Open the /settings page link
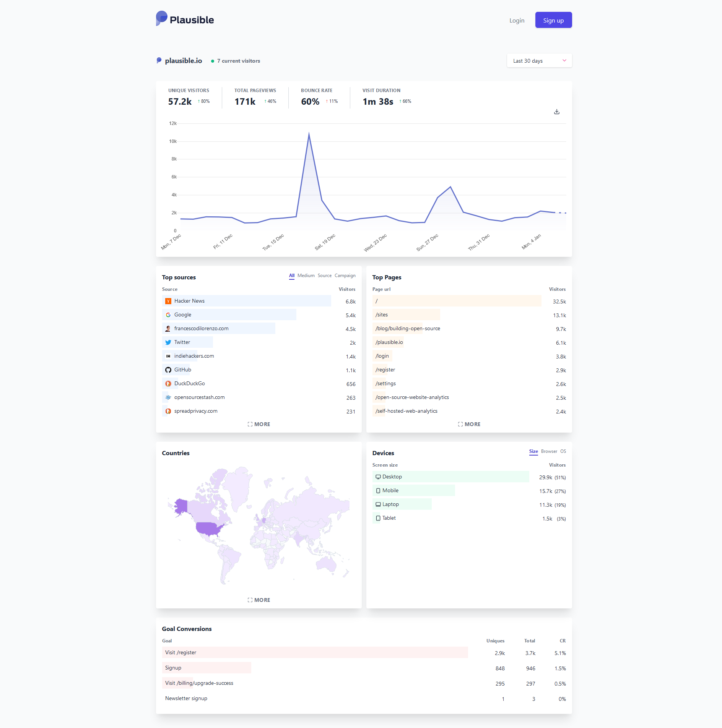The width and height of the screenshot is (722, 728). tap(385, 384)
